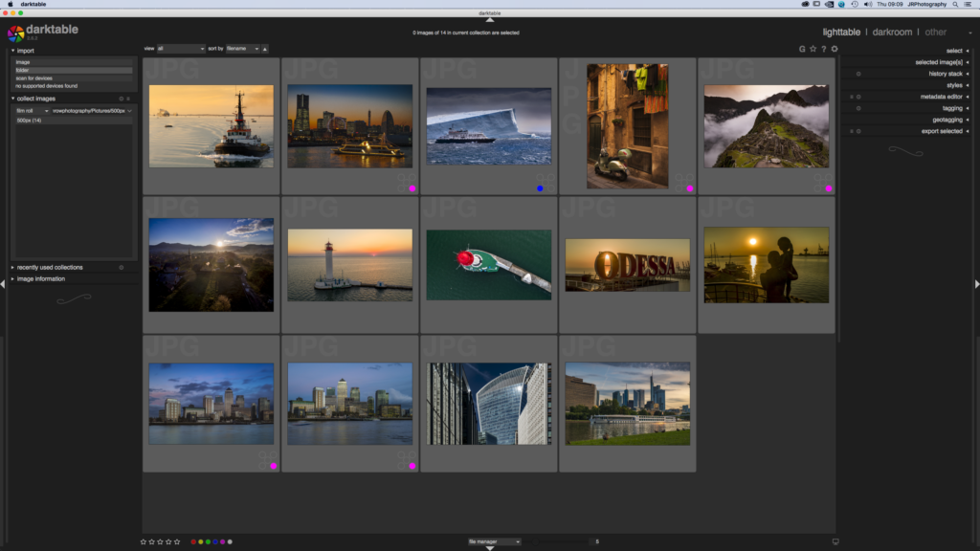Open the other views menu

point(936,32)
